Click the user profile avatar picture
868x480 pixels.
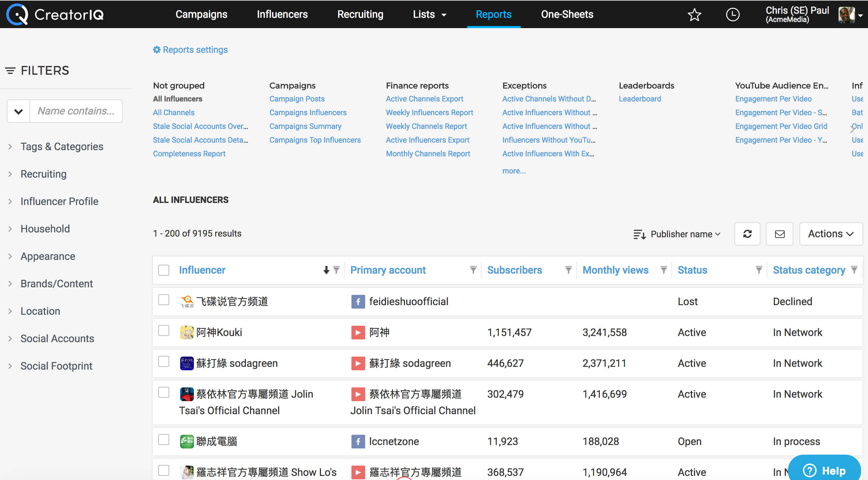(846, 15)
